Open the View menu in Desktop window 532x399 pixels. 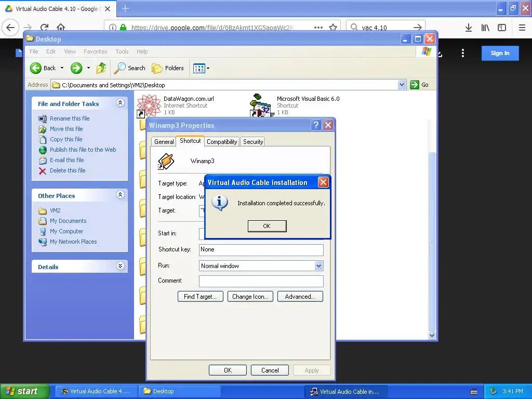point(70,51)
